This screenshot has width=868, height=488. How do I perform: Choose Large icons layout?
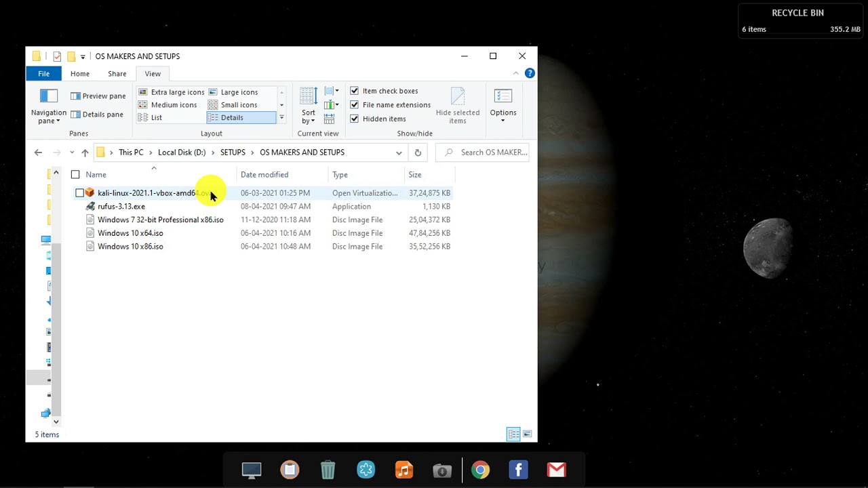pyautogui.click(x=233, y=92)
